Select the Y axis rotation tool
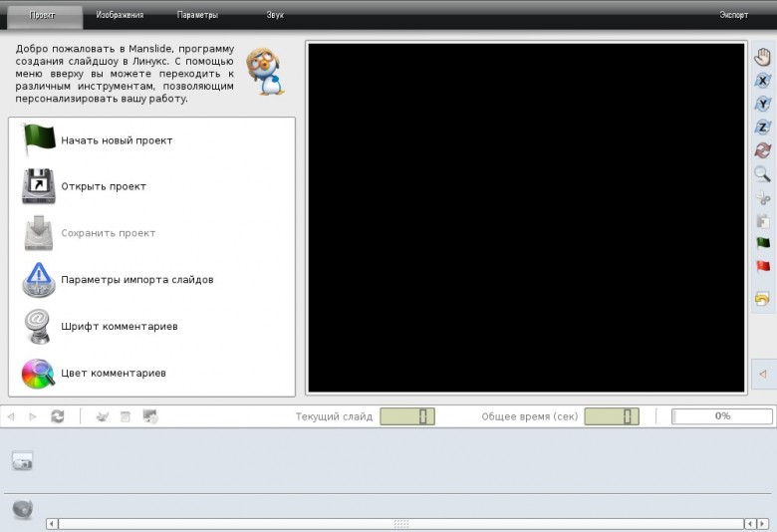This screenshot has height=532, width=777. tap(763, 104)
